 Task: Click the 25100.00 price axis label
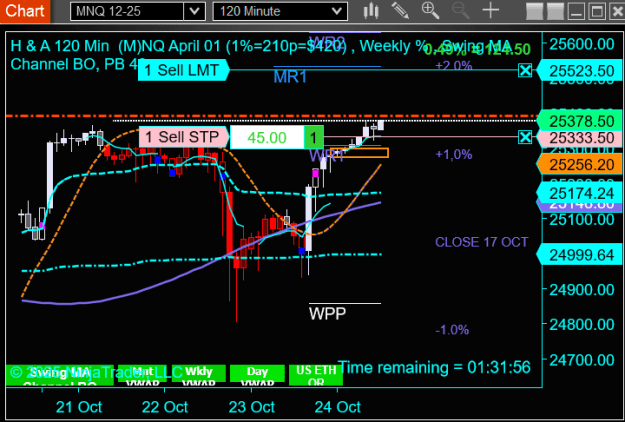coord(582,219)
